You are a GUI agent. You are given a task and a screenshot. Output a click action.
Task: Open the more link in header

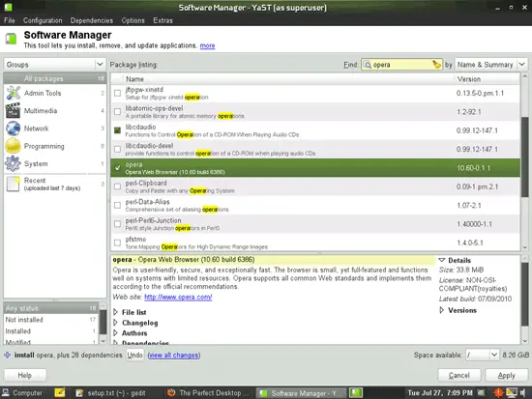tap(207, 45)
